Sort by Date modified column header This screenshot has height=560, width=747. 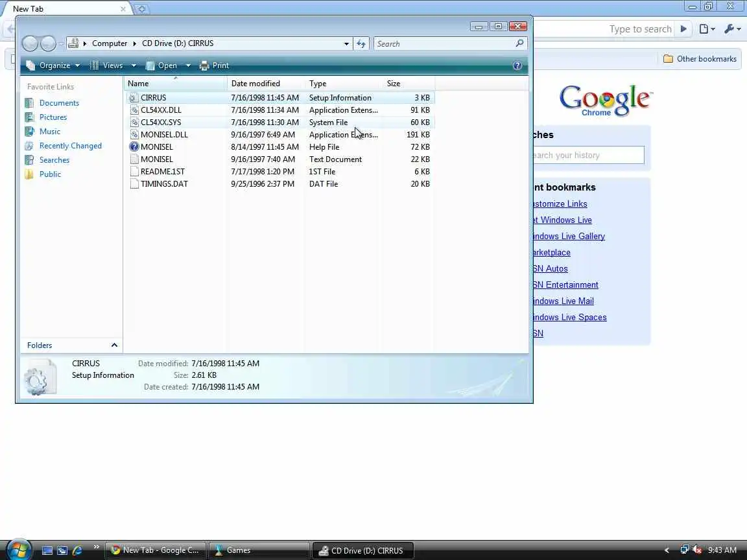pyautogui.click(x=267, y=84)
